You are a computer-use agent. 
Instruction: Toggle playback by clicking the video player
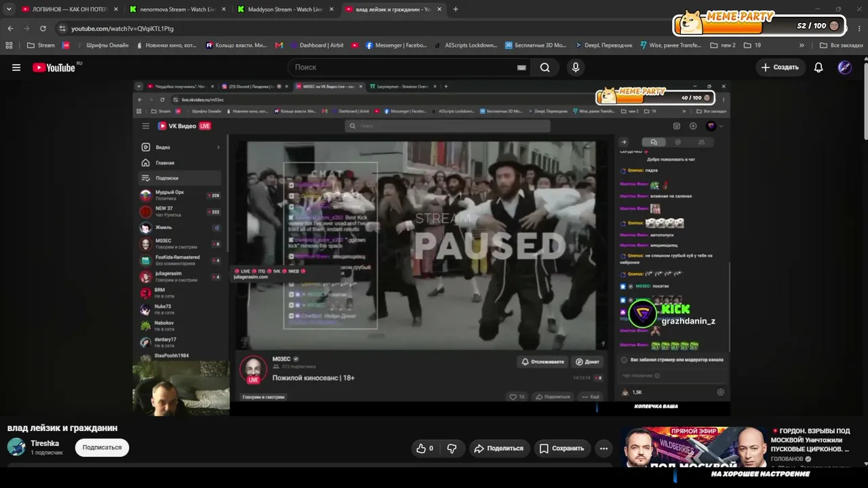click(x=431, y=248)
